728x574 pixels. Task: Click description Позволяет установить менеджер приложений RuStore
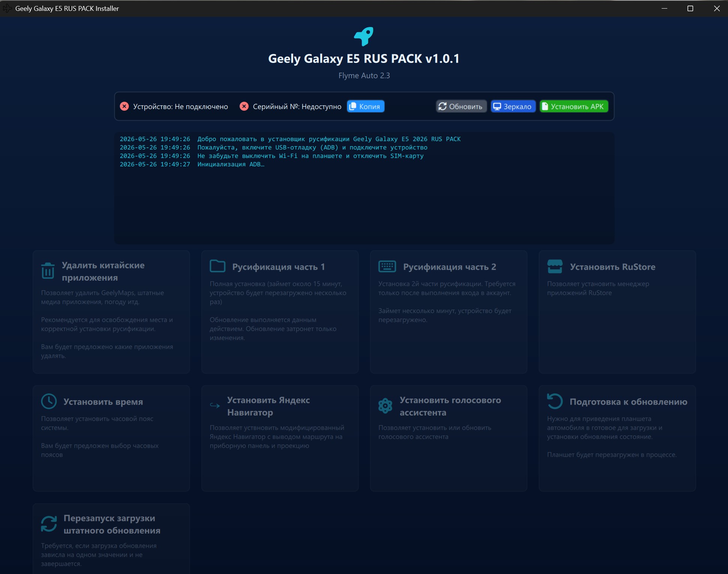pos(598,288)
